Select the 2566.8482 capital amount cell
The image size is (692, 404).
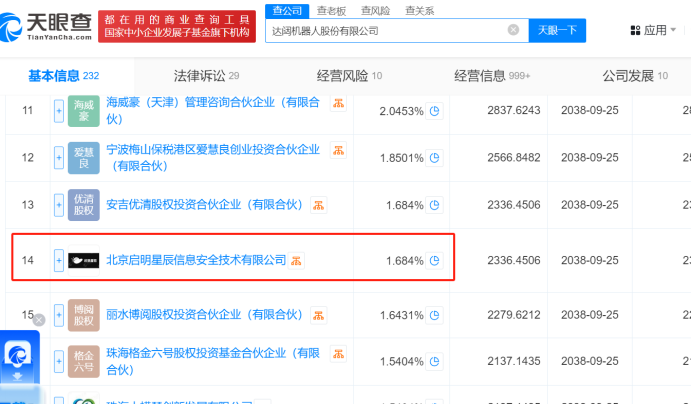pyautogui.click(x=514, y=158)
